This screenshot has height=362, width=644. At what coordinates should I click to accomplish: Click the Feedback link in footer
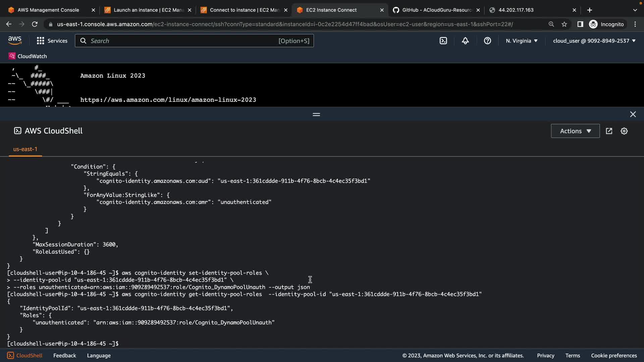click(x=64, y=356)
